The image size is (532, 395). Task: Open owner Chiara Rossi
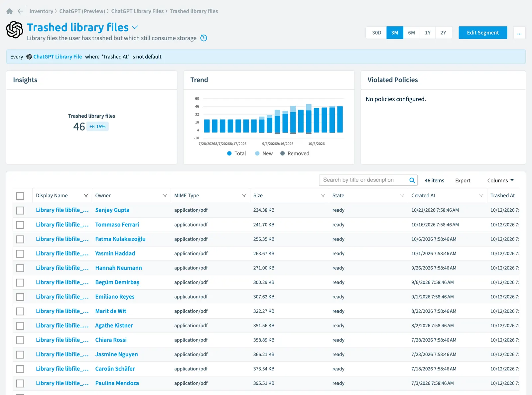tap(111, 340)
